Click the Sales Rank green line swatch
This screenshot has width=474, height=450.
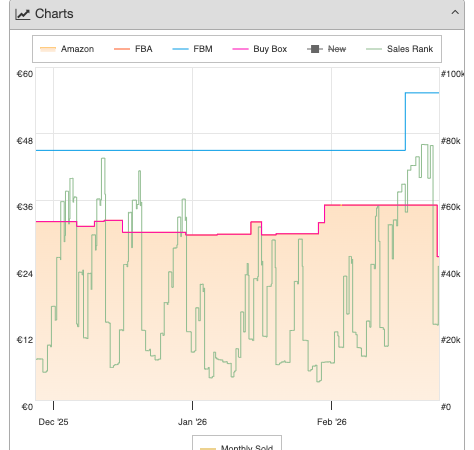[x=374, y=49]
